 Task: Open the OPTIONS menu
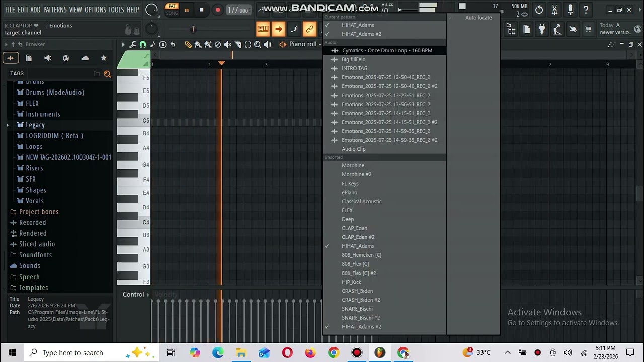click(x=95, y=10)
